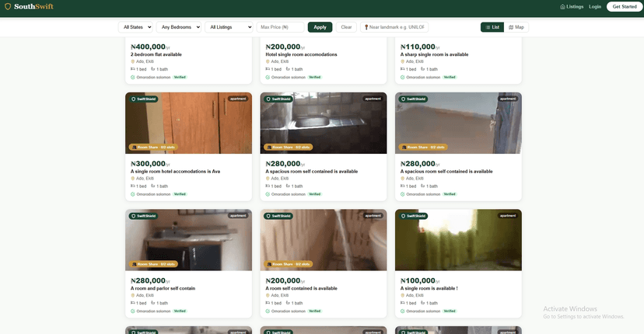
Task: Click the ₦110,000 price text
Action: point(418,47)
